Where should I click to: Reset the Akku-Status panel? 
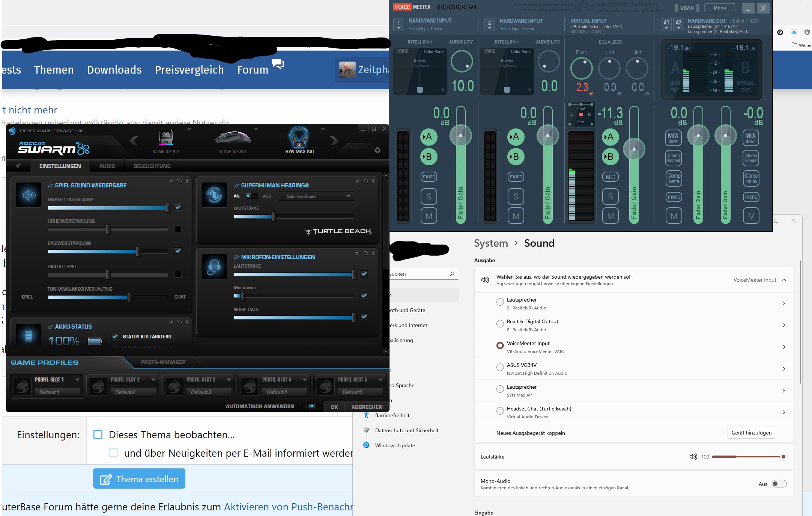[x=179, y=323]
